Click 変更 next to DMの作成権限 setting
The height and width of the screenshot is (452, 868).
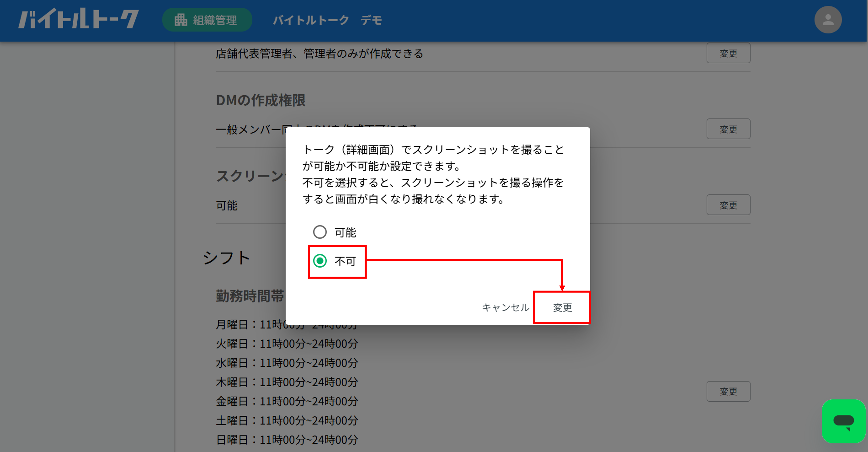point(728,129)
